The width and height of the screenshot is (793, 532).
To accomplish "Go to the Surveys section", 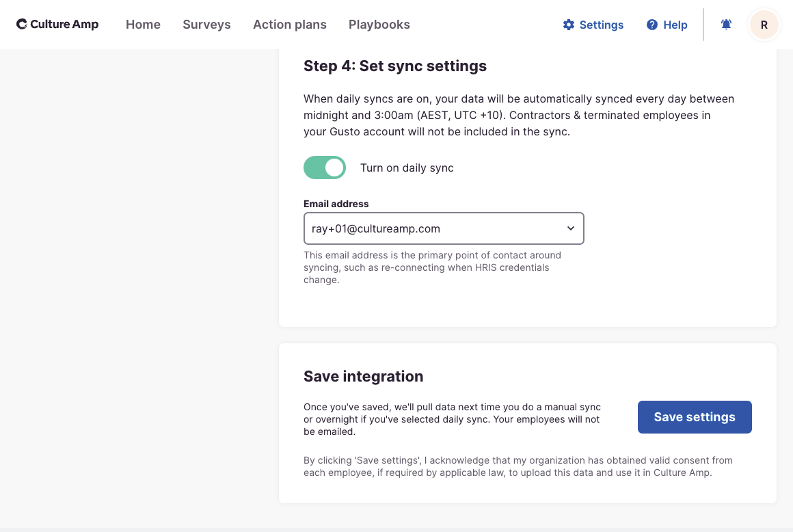I will click(x=206, y=24).
